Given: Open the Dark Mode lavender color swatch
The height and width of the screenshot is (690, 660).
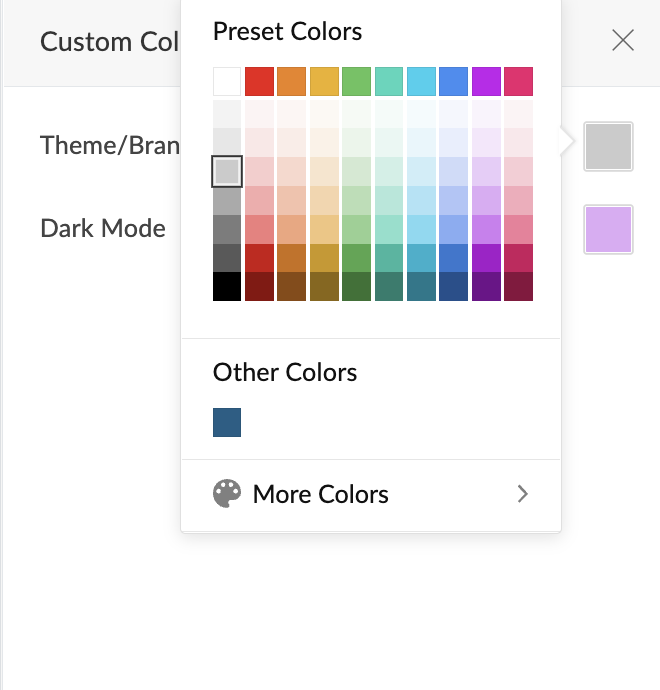Looking at the screenshot, I should tap(608, 229).
